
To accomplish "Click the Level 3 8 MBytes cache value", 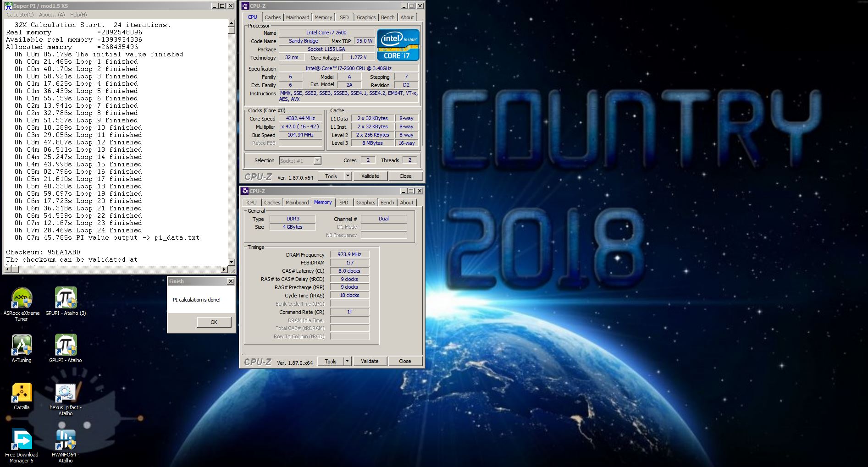I will (x=372, y=143).
